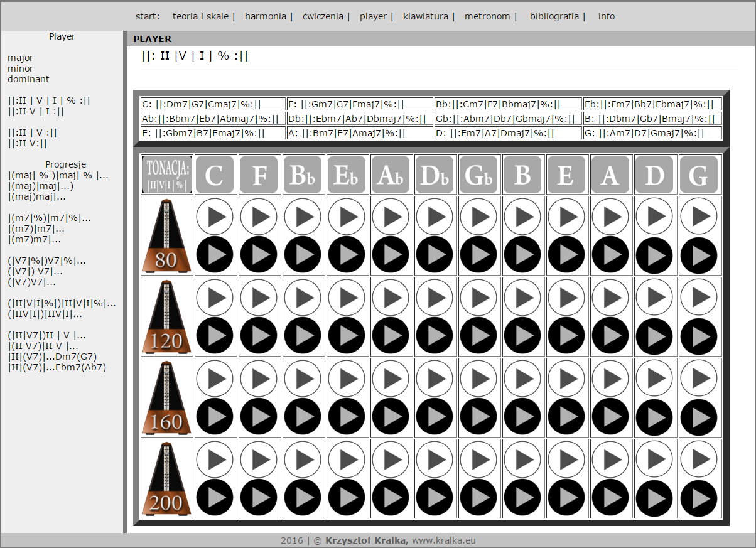This screenshot has width=756, height=548.
Task: Click chord cell C: ||:Dm7|G7|Cmaj7|%:||
Action: pos(213,104)
